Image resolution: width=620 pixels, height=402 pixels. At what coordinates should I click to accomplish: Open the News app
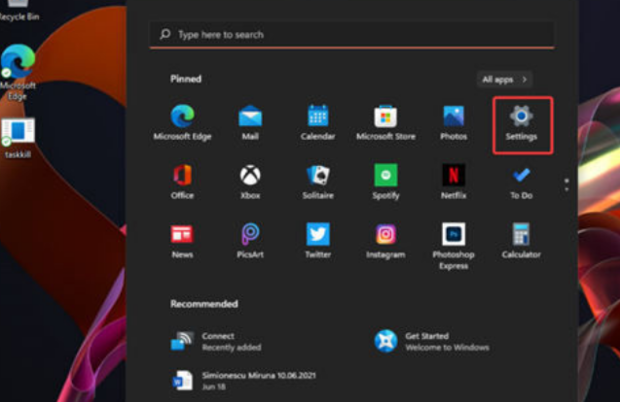click(182, 241)
